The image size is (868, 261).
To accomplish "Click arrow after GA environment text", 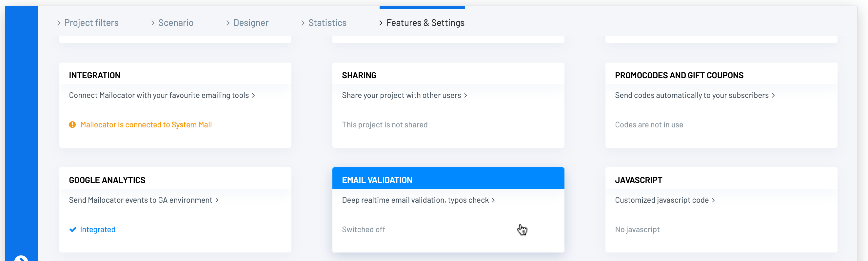I will click(217, 200).
